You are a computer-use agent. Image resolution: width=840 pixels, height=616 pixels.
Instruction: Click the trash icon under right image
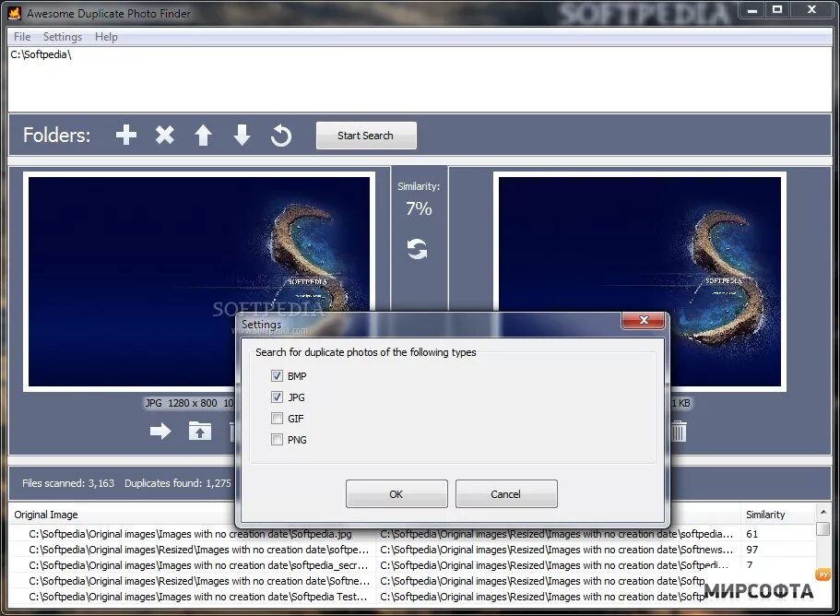click(x=679, y=431)
